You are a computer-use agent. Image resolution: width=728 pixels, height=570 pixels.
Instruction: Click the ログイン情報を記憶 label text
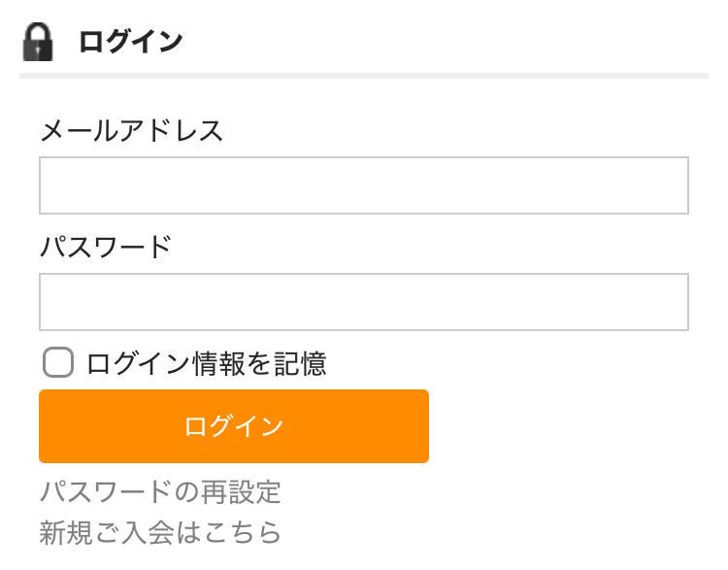206,363
